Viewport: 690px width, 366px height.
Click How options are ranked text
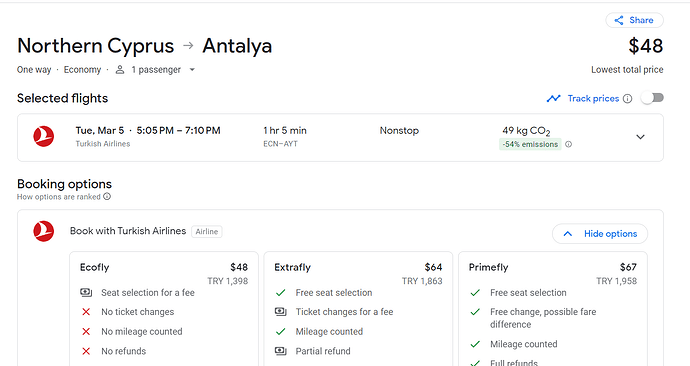coord(59,197)
